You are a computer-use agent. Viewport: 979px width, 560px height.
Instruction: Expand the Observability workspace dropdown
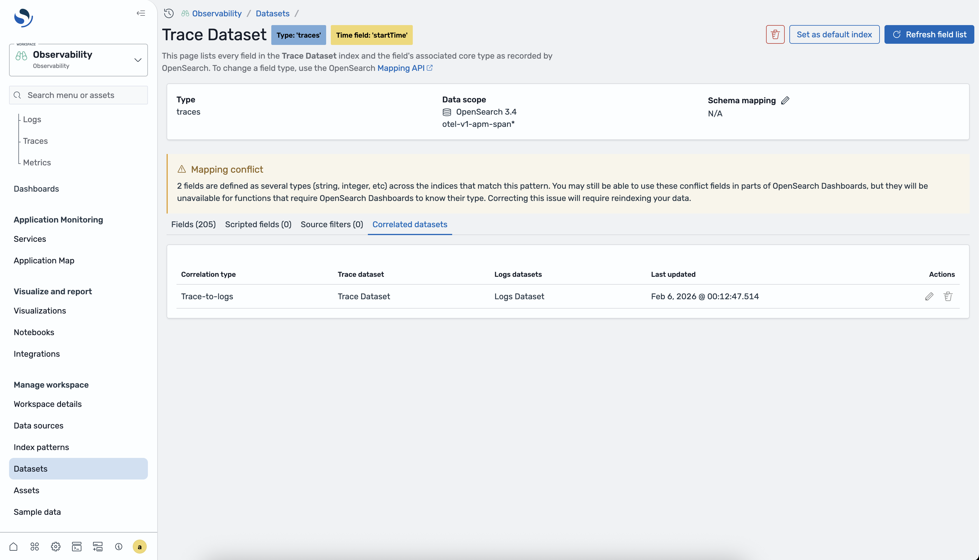click(x=138, y=60)
